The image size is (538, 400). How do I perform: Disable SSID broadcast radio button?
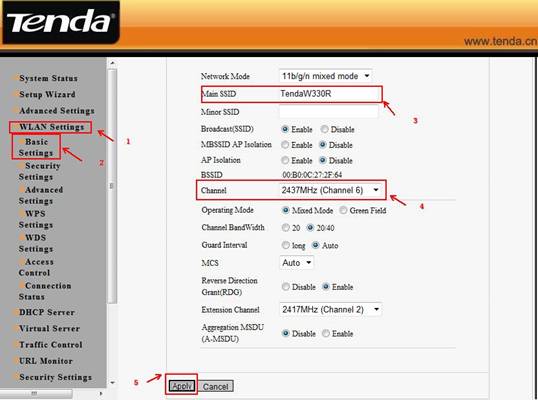click(x=324, y=129)
